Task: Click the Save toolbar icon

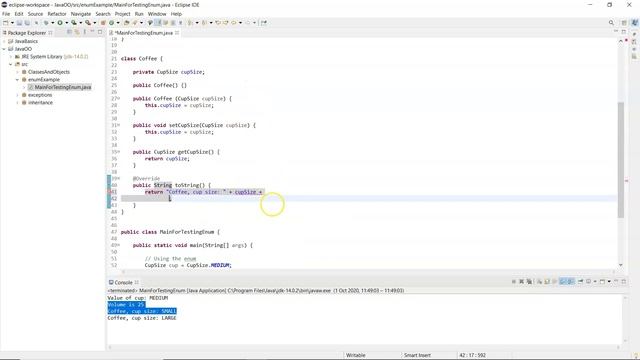Action: click(19, 23)
